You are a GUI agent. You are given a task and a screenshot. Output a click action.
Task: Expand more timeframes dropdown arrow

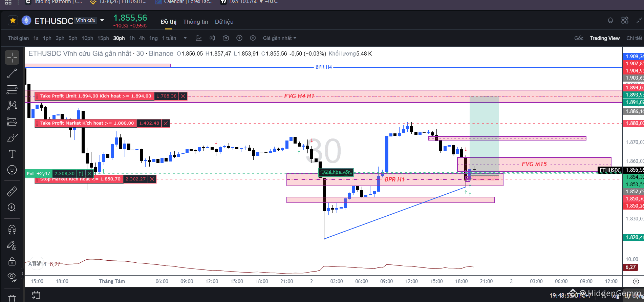185,38
